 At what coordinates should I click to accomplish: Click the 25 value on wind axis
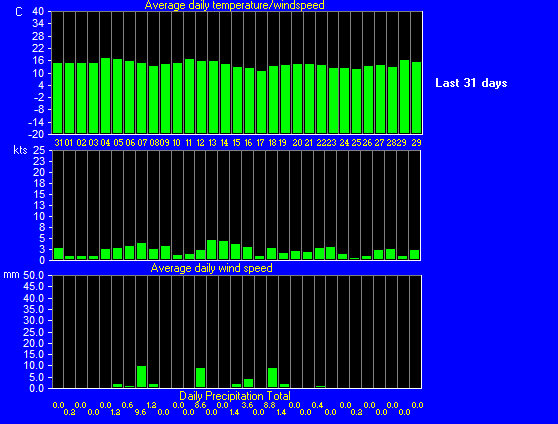39,151
